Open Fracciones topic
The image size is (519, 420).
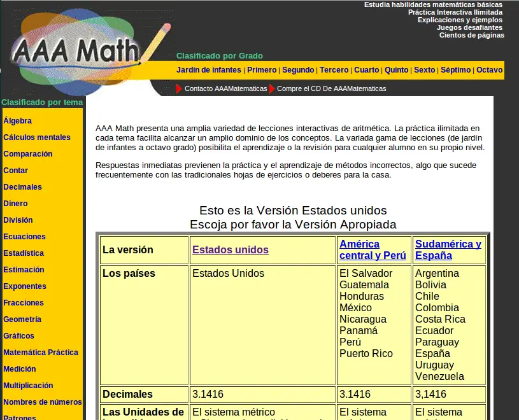[23, 303]
